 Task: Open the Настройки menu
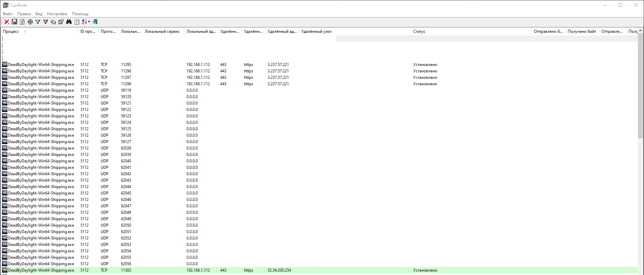[57, 14]
